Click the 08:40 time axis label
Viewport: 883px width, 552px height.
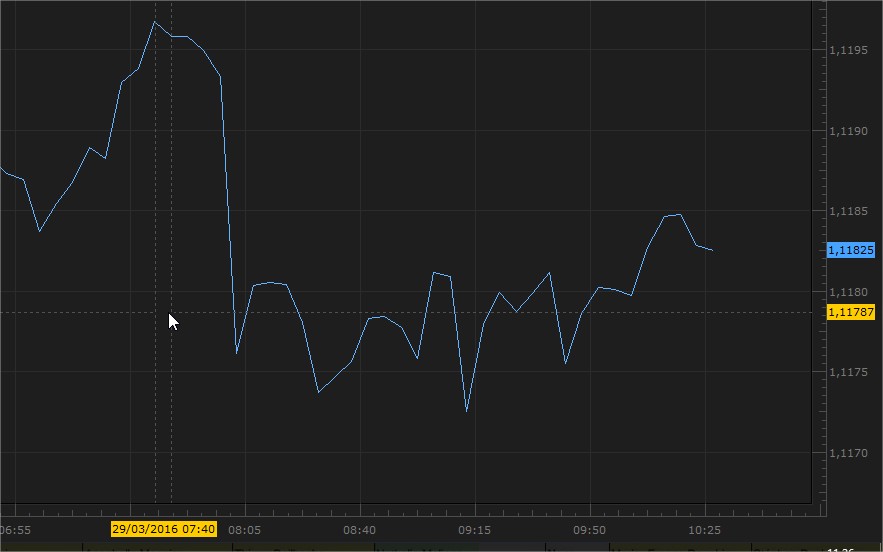(x=359, y=530)
